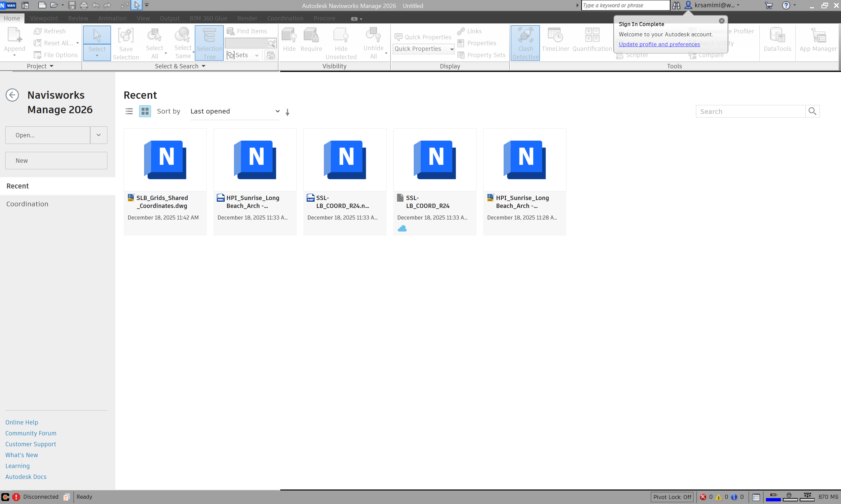This screenshot has width=841, height=504.
Task: Toggle sort direction arrow
Action: point(287,112)
